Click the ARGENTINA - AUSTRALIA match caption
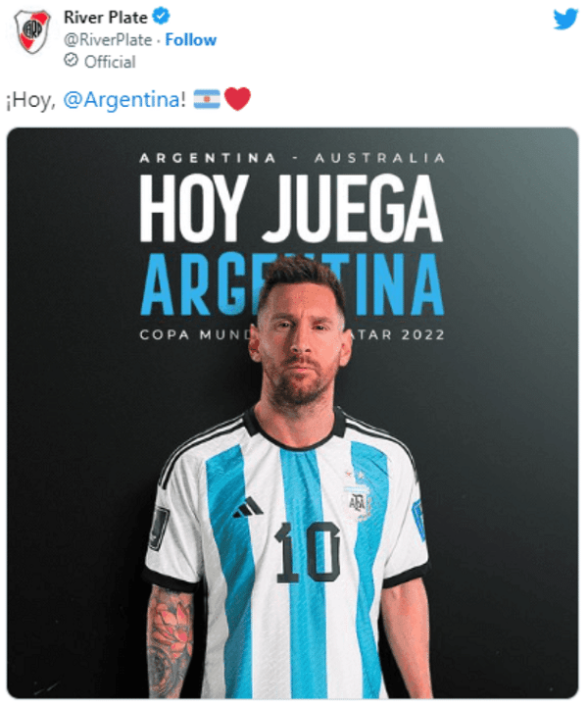This screenshot has width=588, height=707. [292, 158]
